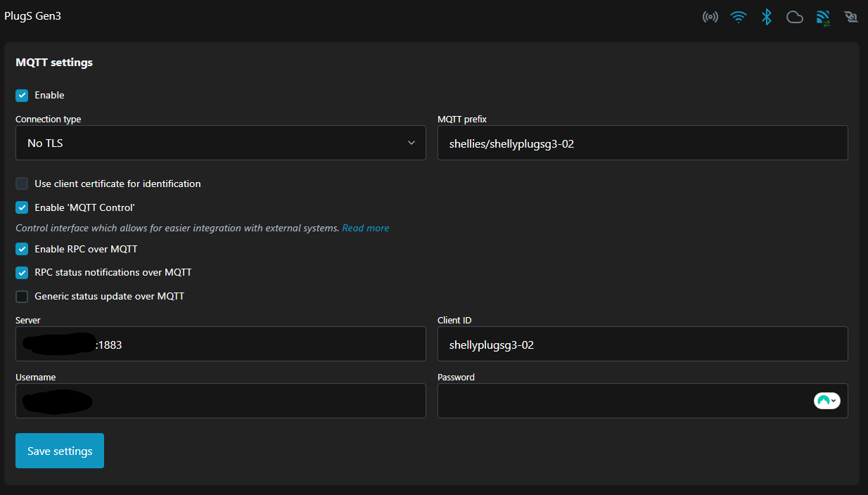Enable Generic status update over MQTT
Viewport: 868px width, 495px height.
tap(22, 297)
